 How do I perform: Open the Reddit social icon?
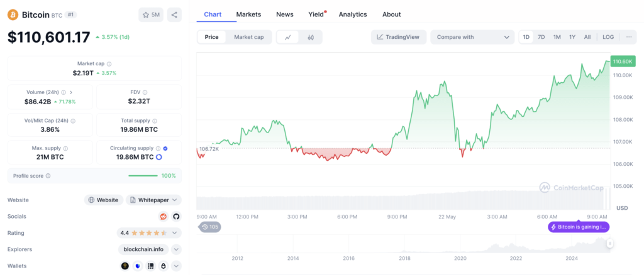(164, 217)
